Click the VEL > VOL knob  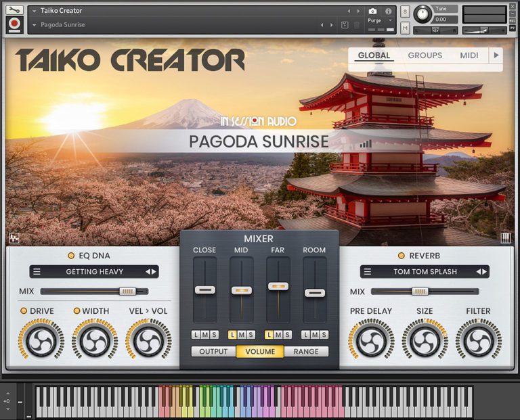tap(148, 340)
